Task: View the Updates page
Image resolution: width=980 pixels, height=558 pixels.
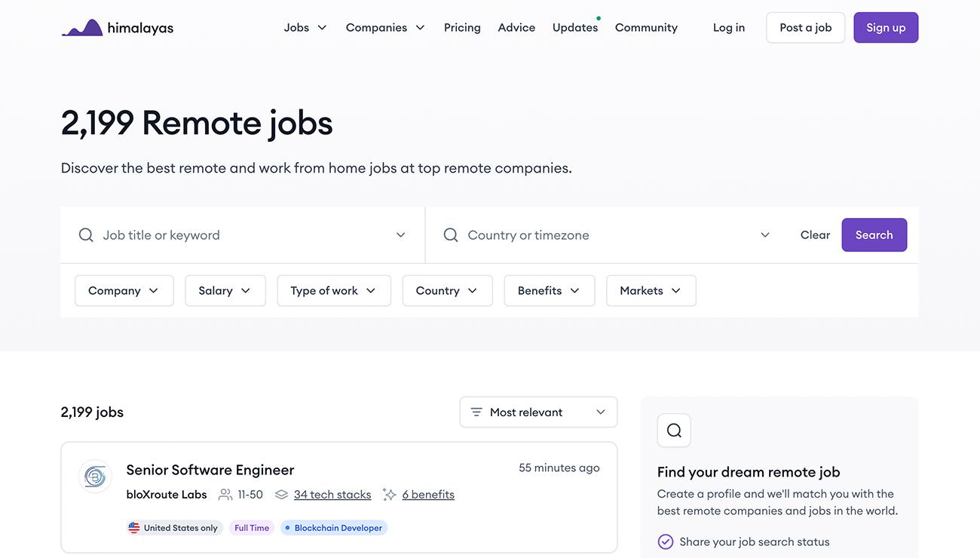Action: (575, 28)
